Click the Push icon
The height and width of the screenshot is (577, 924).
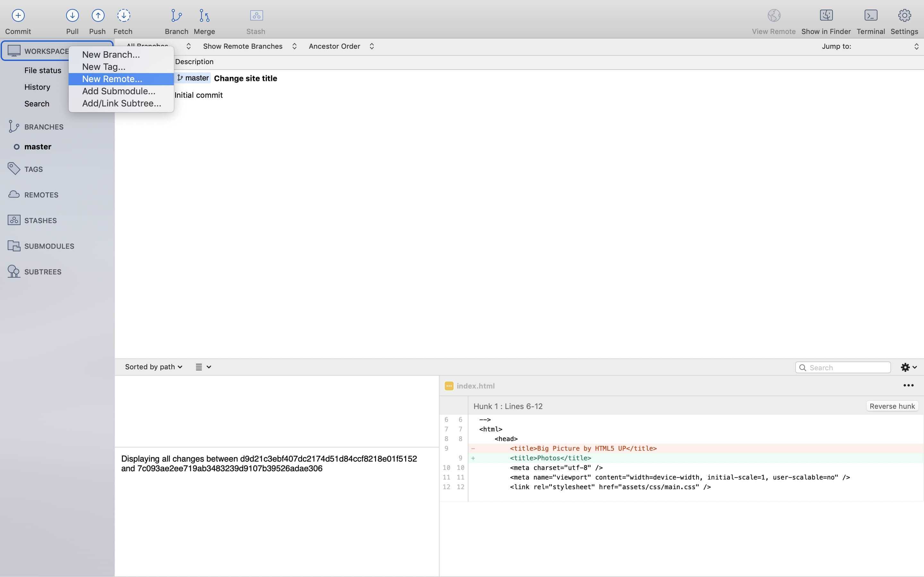tap(97, 15)
